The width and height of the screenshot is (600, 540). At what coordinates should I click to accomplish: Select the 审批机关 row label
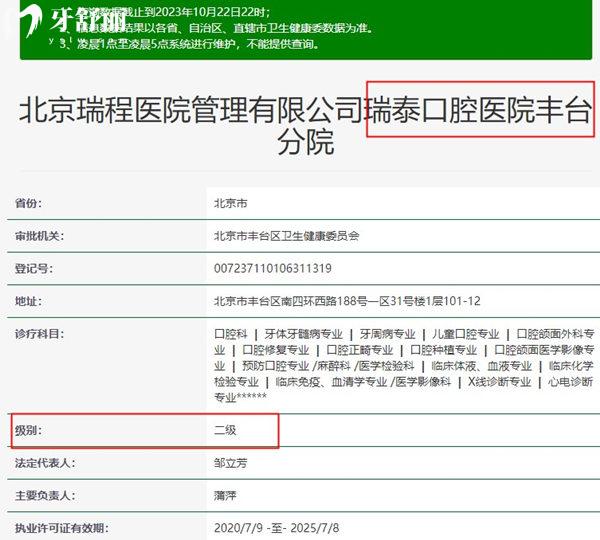point(39,236)
